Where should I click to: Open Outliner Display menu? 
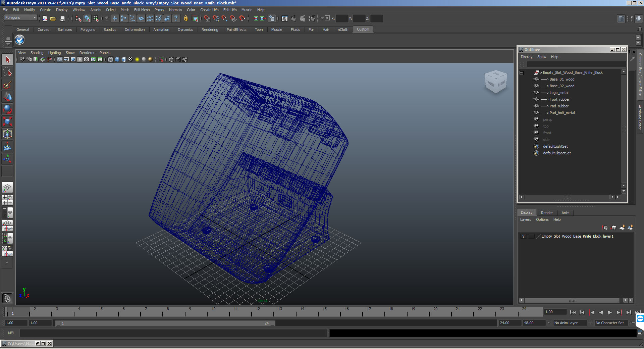tap(527, 57)
